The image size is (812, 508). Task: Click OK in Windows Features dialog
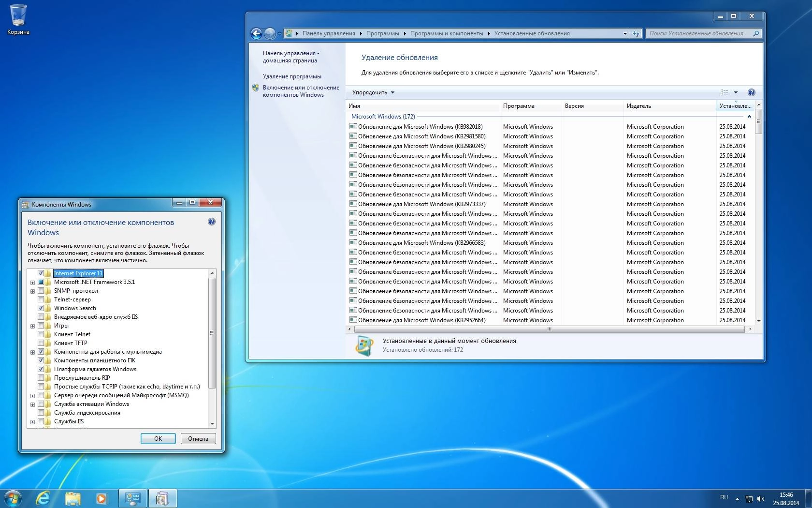(158, 439)
